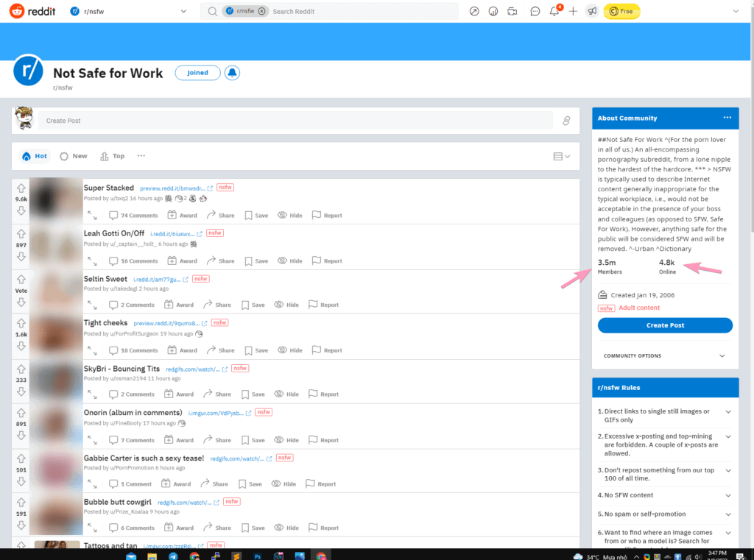Toggle the community notification bell
The width and height of the screenshot is (754, 560).
232,73
